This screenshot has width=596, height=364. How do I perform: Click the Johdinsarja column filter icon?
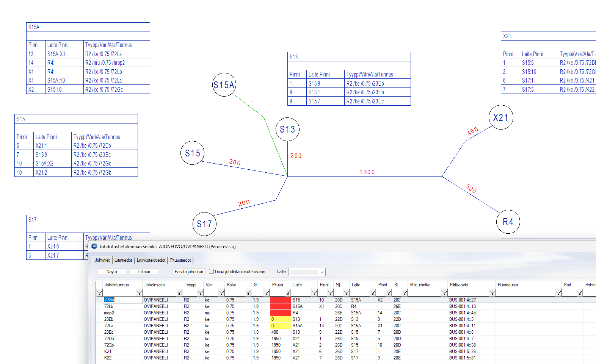pos(179,293)
